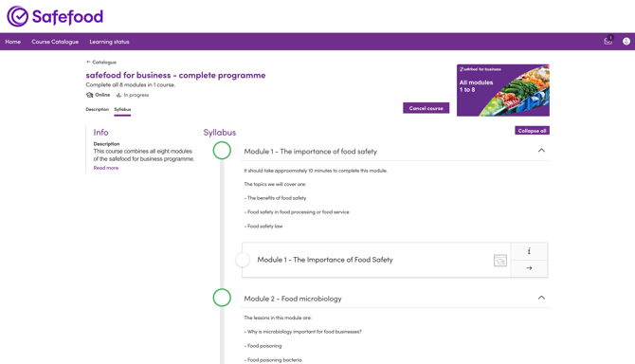Click the Collapse all button

coord(532,131)
